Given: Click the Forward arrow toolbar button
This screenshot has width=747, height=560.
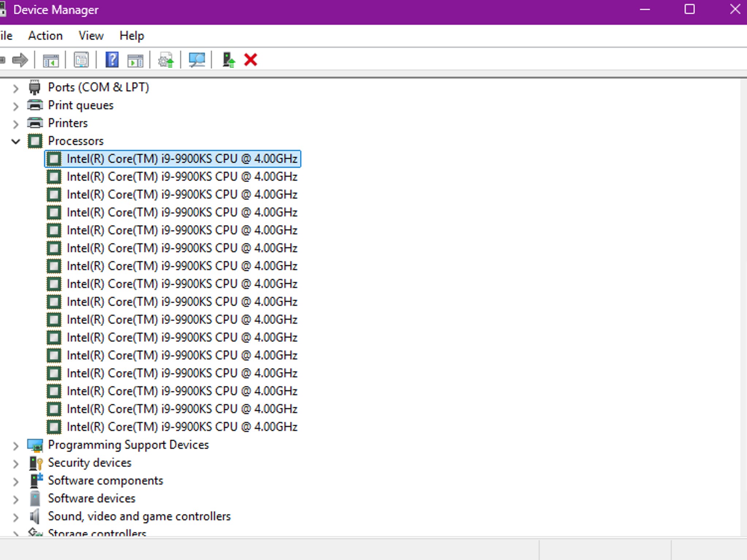Looking at the screenshot, I should point(20,60).
